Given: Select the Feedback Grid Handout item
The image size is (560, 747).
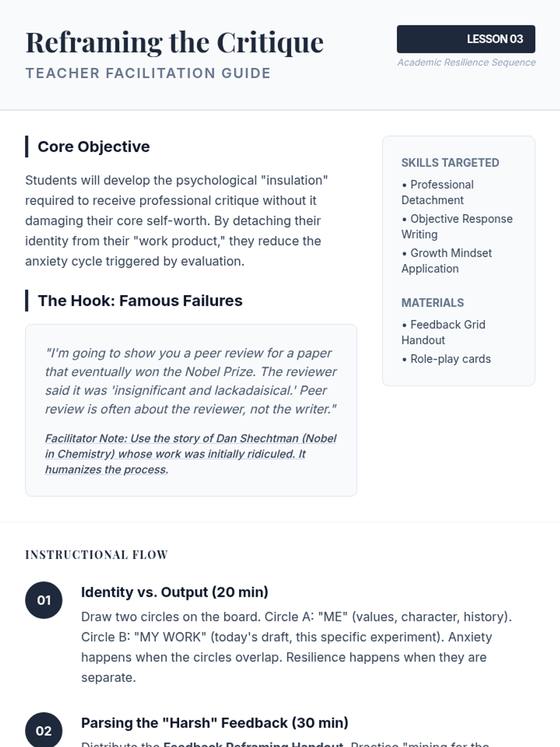Looking at the screenshot, I should coord(443,332).
